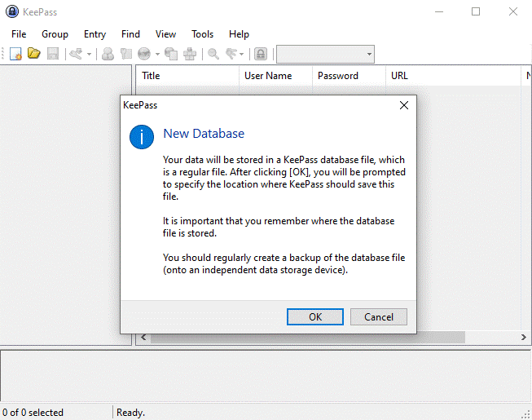Open the Help menu
532x420 pixels.
(x=239, y=34)
